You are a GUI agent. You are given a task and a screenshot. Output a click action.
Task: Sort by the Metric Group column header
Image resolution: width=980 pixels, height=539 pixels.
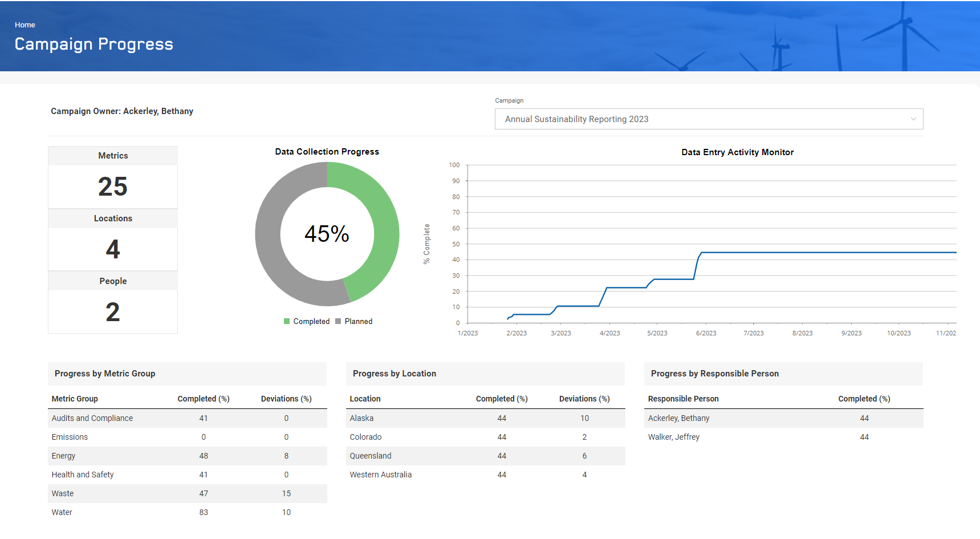tap(75, 399)
